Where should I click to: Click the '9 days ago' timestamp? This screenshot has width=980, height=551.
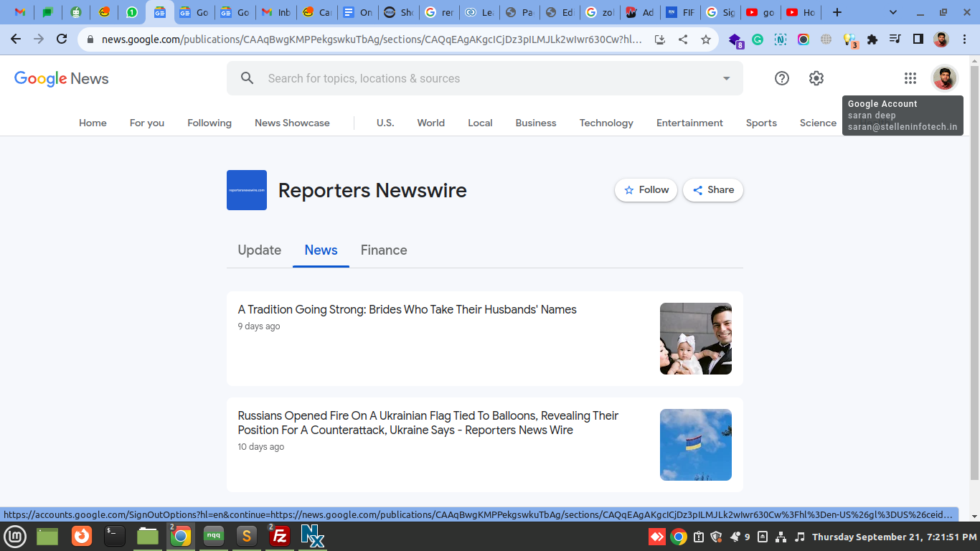pyautogui.click(x=259, y=326)
